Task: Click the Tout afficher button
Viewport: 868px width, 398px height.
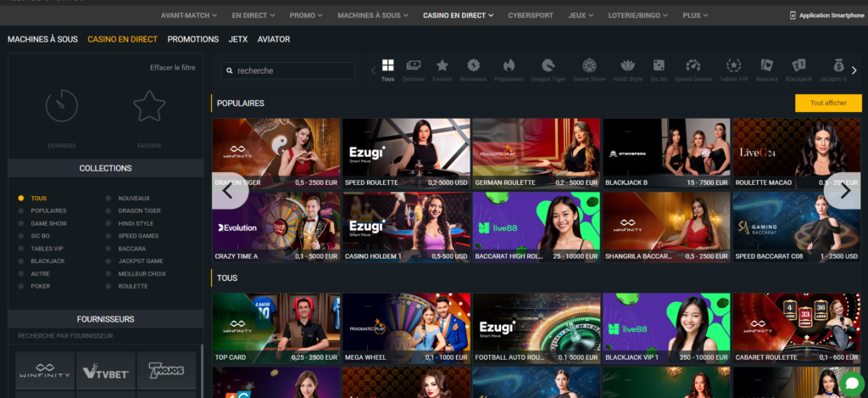Action: (828, 103)
